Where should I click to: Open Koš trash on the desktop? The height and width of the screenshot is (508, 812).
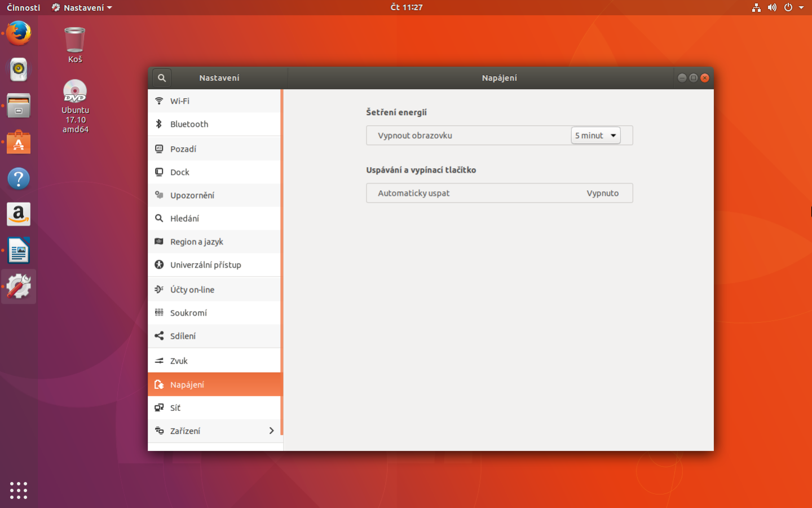point(74,40)
